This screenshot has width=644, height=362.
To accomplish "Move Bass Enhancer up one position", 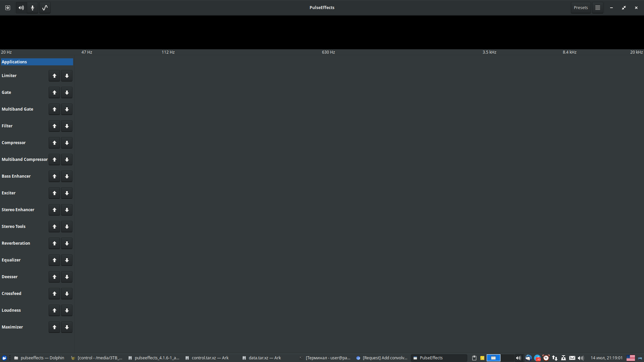I will click(x=54, y=176).
